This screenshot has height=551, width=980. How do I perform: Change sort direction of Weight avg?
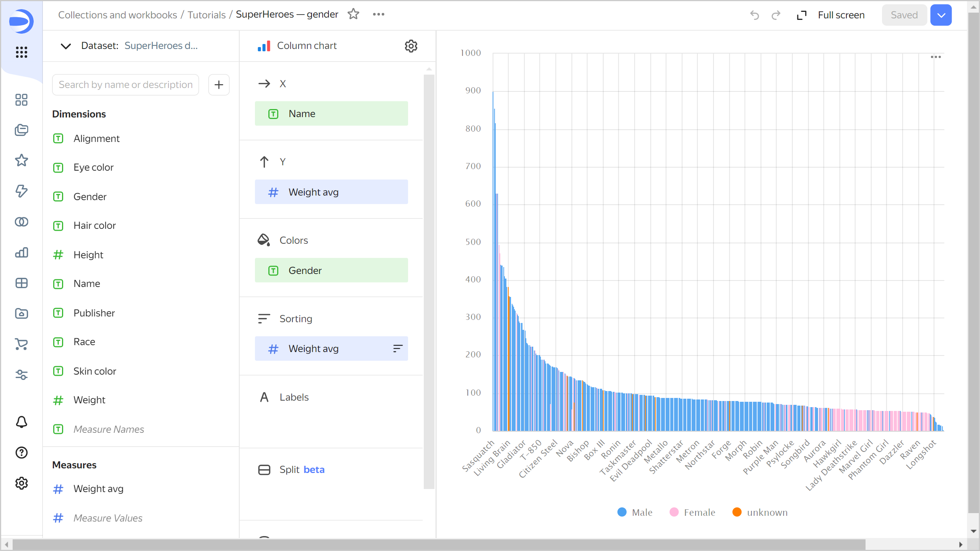click(x=398, y=348)
